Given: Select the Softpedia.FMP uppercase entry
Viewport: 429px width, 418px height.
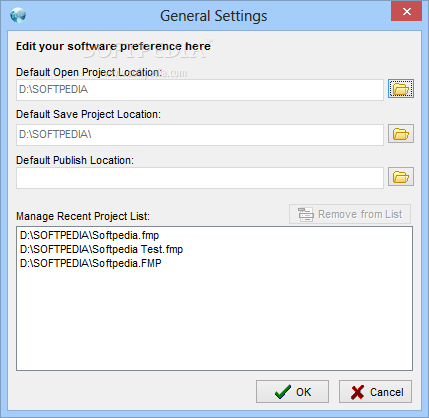Looking at the screenshot, I should [x=91, y=263].
